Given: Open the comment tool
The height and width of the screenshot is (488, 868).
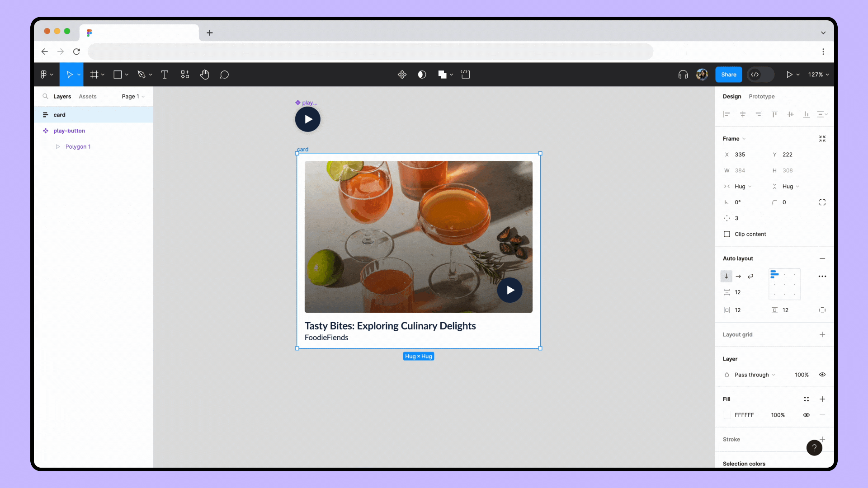Looking at the screenshot, I should click(225, 74).
